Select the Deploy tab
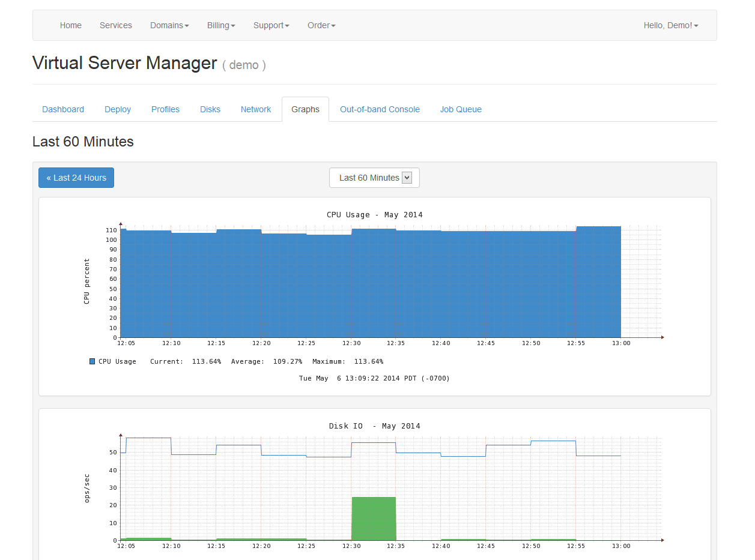 (x=118, y=109)
